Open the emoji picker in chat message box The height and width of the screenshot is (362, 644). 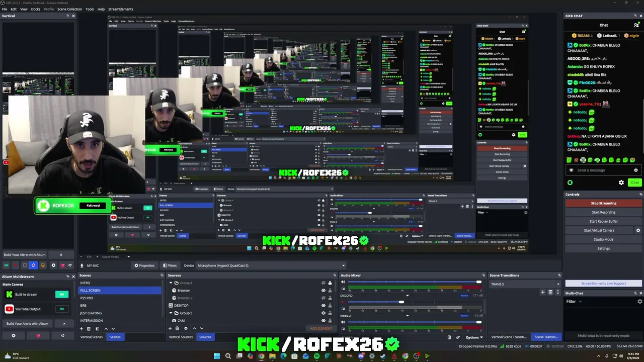point(636,170)
